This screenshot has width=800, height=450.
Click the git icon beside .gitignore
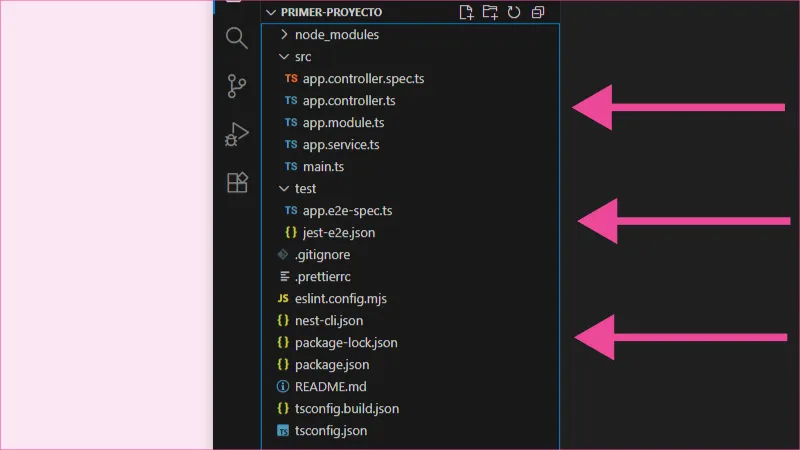pos(283,254)
